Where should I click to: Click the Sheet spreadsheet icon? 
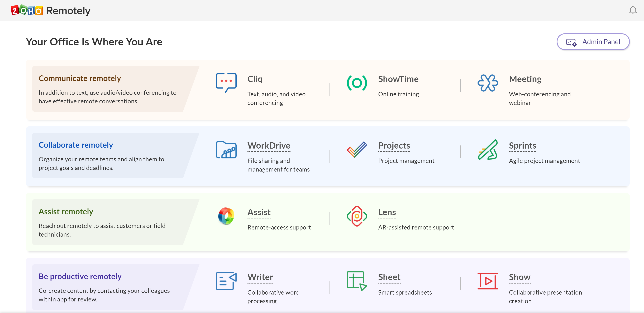(357, 281)
